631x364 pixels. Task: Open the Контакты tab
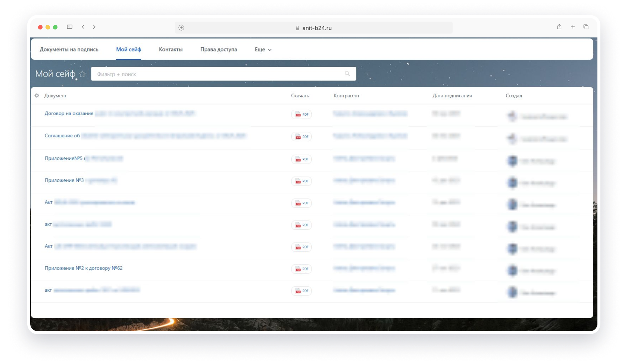coord(171,50)
